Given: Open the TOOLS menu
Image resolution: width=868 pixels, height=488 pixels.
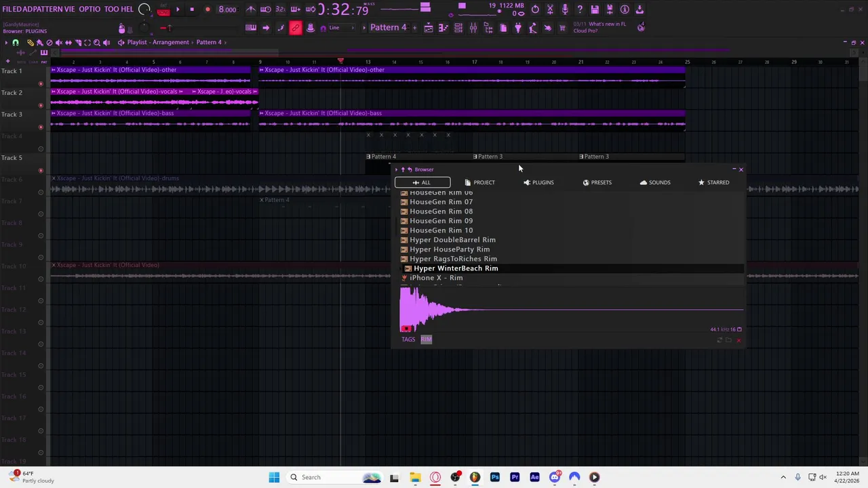Looking at the screenshot, I should (x=112, y=9).
